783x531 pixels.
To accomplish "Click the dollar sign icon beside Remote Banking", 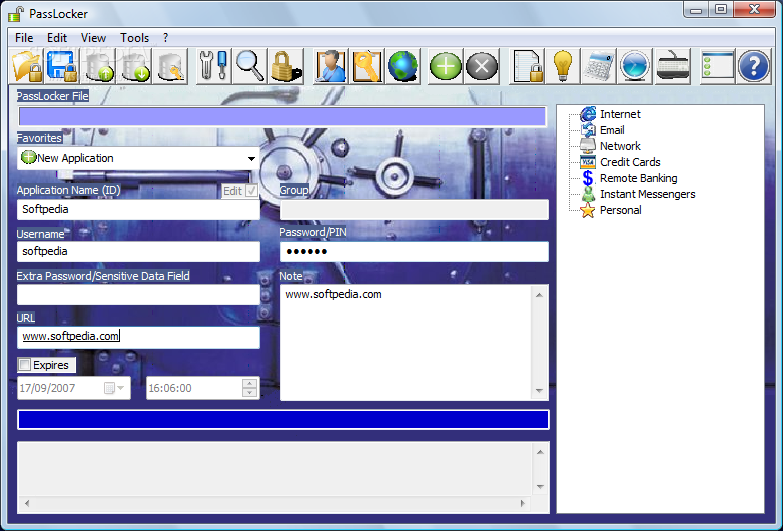I will [x=588, y=178].
